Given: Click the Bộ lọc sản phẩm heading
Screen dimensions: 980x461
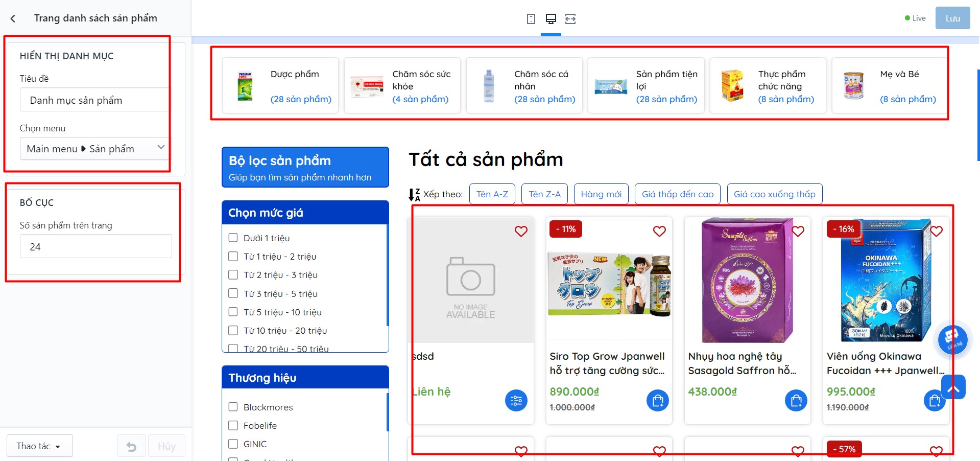Looking at the screenshot, I should tap(280, 160).
